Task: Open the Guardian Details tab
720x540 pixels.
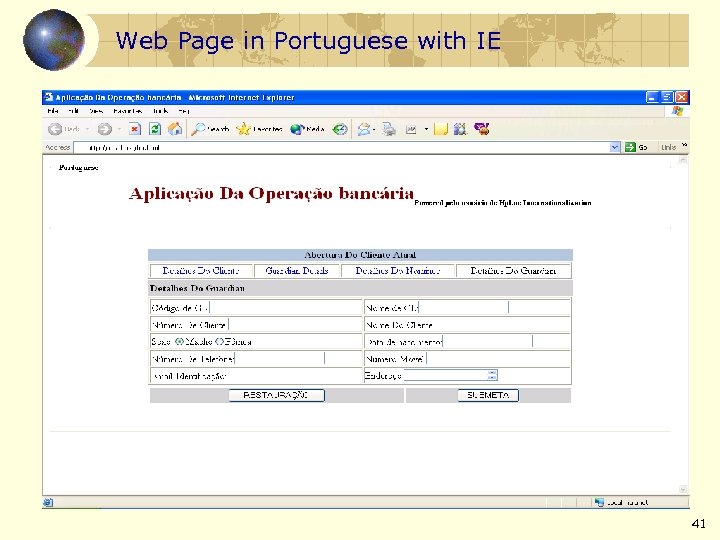Action: tap(297, 270)
